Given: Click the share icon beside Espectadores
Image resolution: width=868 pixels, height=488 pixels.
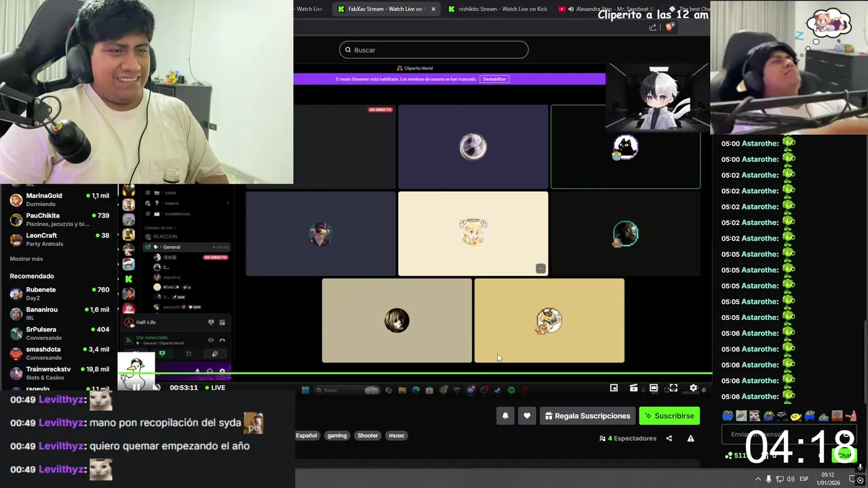Looking at the screenshot, I should point(669,439).
